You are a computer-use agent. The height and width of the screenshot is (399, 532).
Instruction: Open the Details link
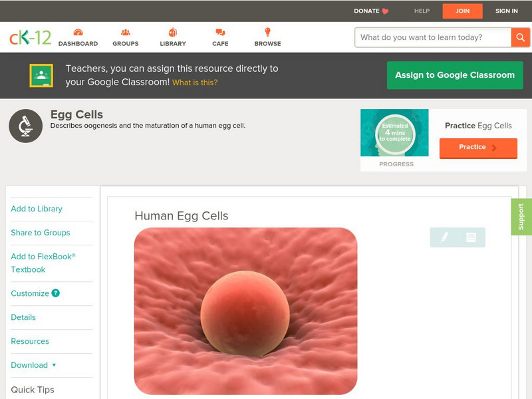pos(23,317)
